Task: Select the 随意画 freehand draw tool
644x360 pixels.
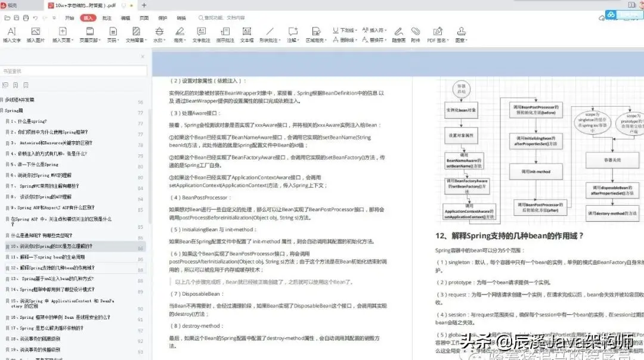Action: 398,35
